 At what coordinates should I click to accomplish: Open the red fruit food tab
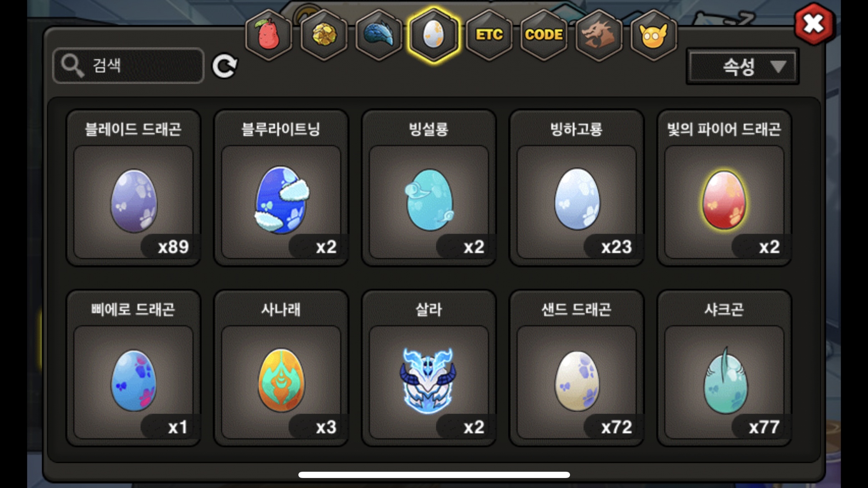269,35
